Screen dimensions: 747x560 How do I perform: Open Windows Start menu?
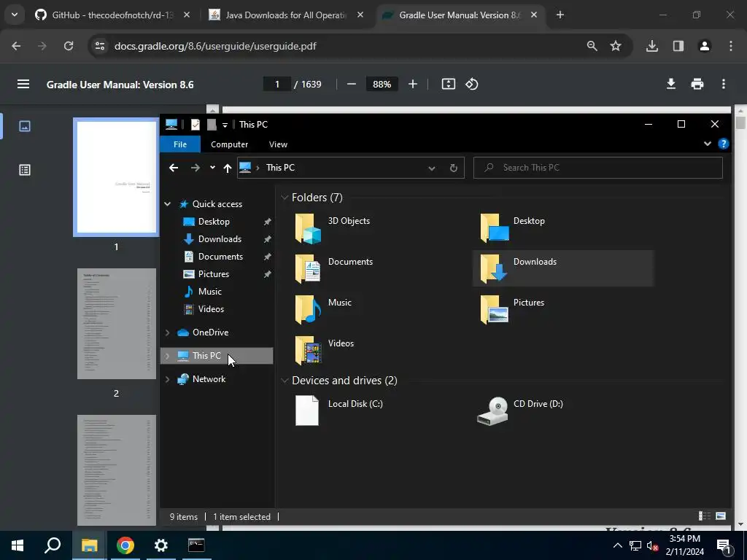pos(18,545)
